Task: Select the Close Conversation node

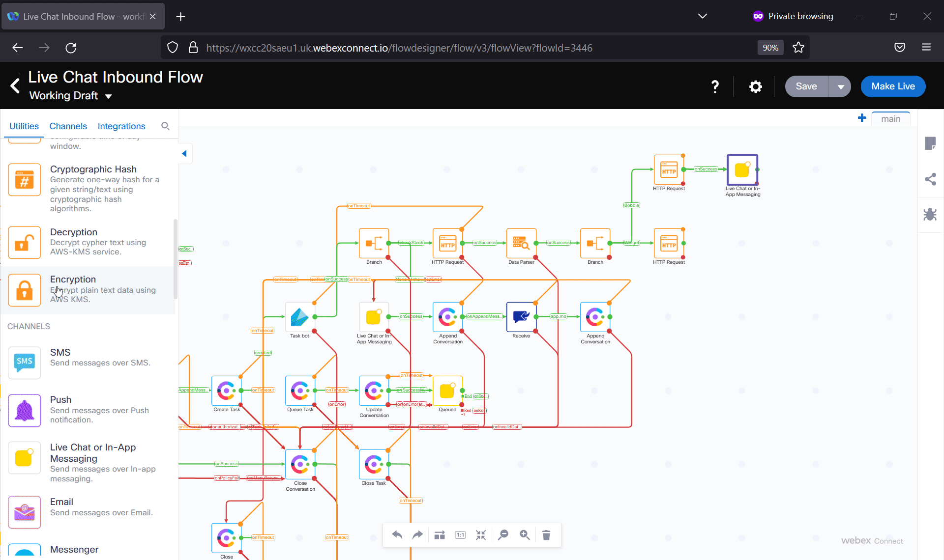Action: click(x=300, y=465)
